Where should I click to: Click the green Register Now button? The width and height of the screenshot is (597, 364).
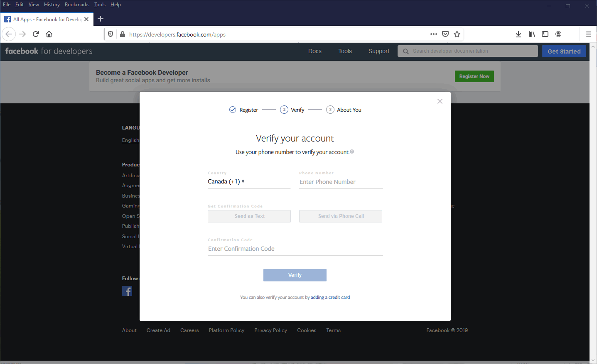coord(474,76)
